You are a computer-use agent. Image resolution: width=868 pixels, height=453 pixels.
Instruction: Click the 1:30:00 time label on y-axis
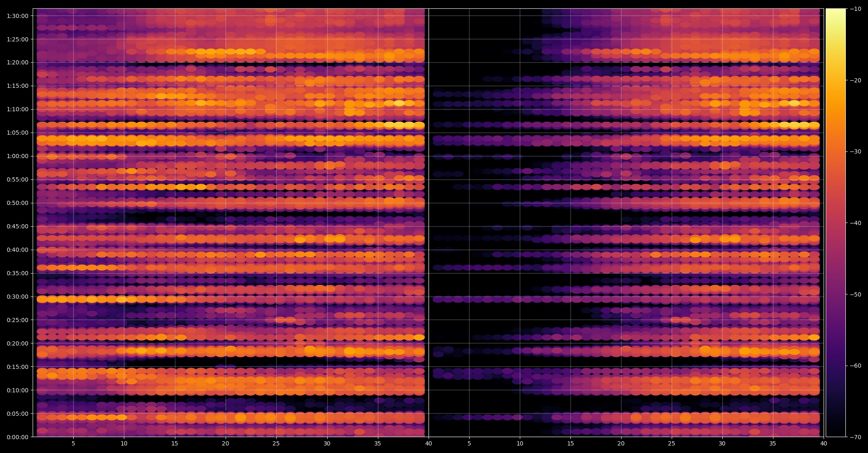pyautogui.click(x=17, y=16)
